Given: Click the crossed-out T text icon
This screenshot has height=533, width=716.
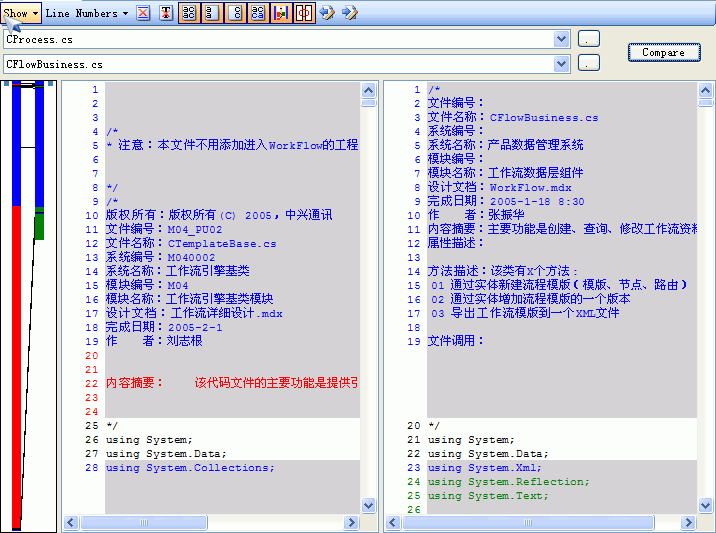Looking at the screenshot, I should (x=166, y=13).
